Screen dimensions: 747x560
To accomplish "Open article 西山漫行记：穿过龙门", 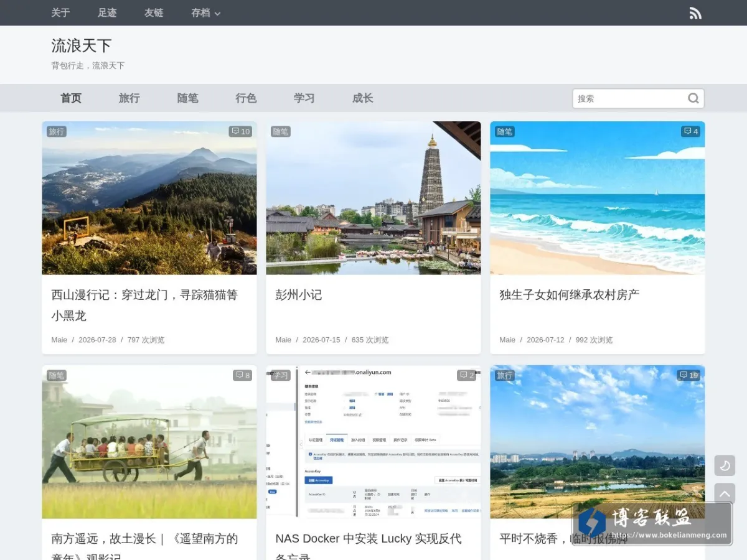I will click(x=144, y=305).
